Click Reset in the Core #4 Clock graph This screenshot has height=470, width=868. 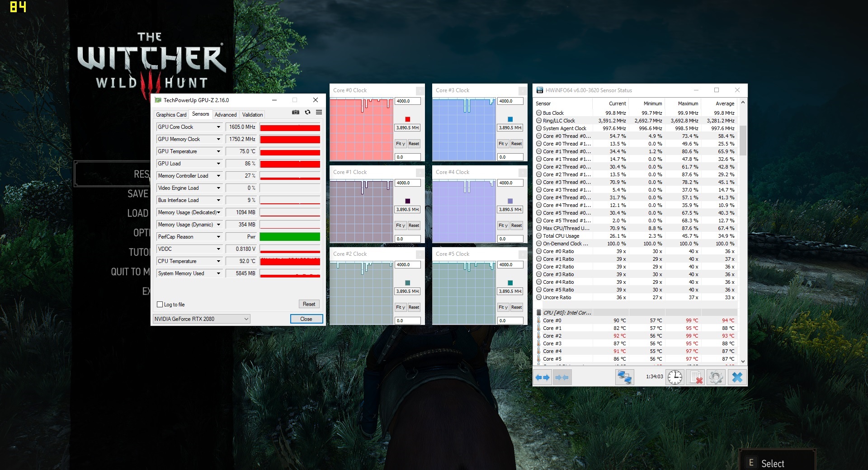pyautogui.click(x=517, y=226)
